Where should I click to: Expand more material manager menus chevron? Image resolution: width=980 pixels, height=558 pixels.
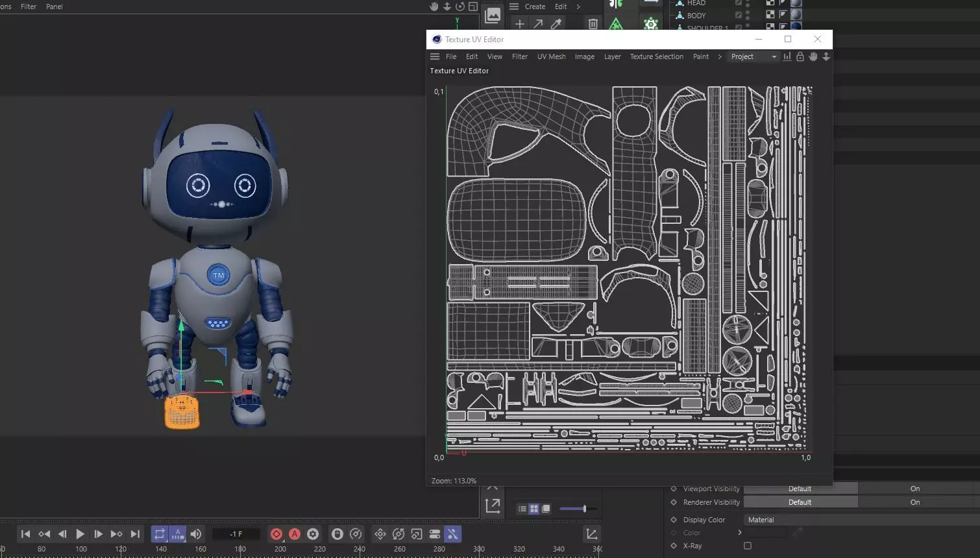pyautogui.click(x=578, y=6)
